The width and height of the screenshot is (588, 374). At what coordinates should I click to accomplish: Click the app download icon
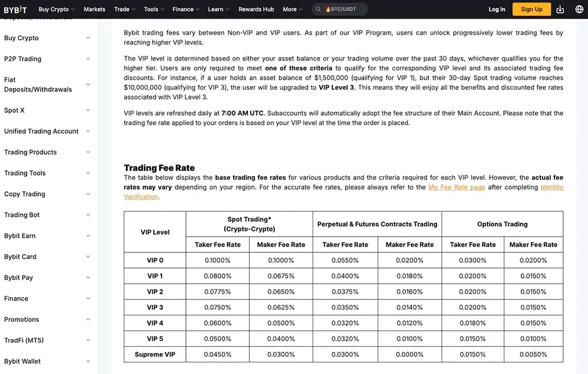coord(560,9)
